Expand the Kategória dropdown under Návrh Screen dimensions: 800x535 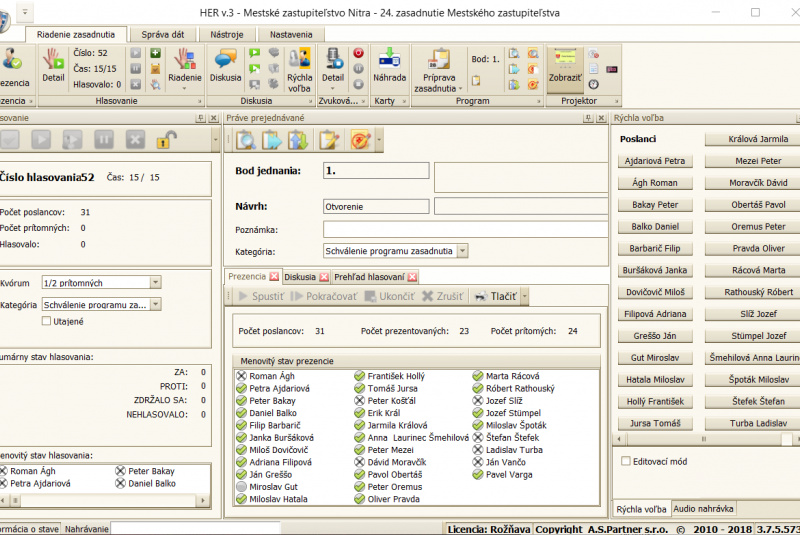[462, 251]
